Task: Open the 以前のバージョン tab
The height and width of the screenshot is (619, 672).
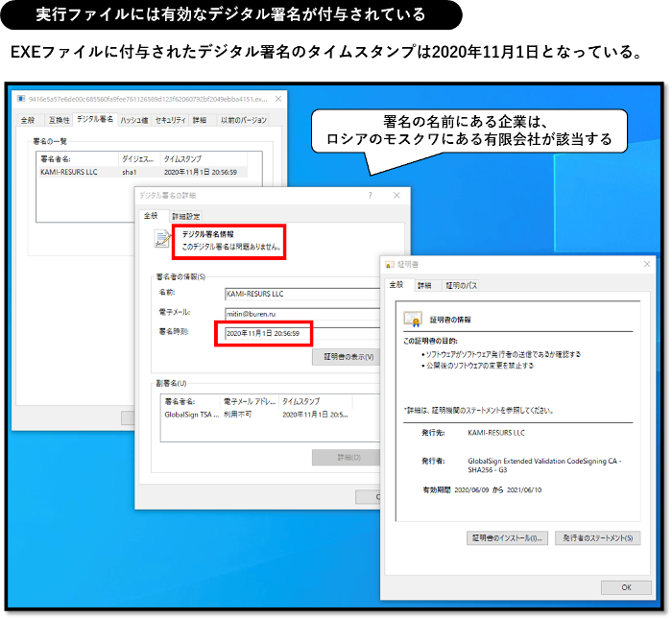Action: pos(243,120)
